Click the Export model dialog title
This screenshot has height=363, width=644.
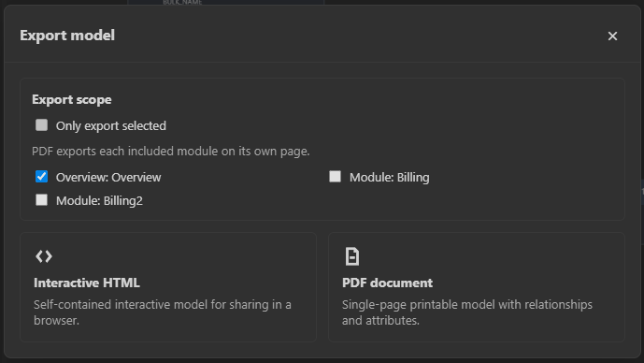coord(67,36)
